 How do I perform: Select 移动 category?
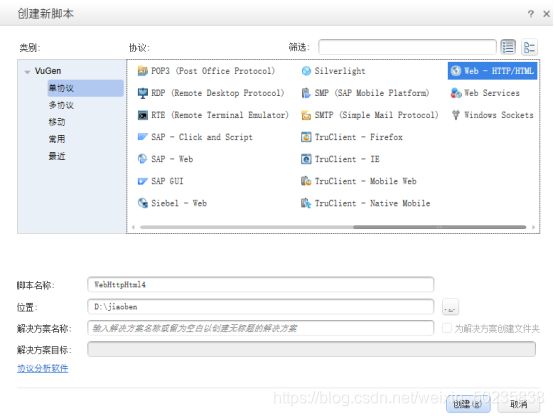[x=57, y=122]
